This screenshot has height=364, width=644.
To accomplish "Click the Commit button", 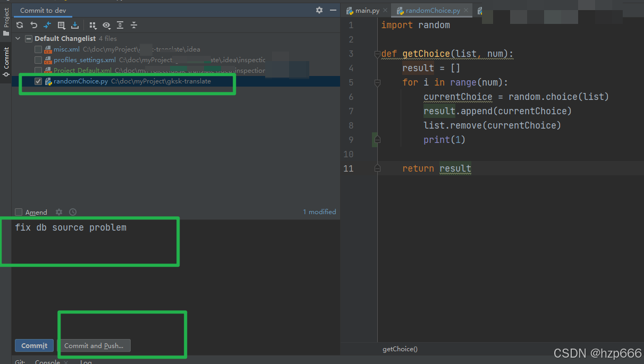I will 33,345.
